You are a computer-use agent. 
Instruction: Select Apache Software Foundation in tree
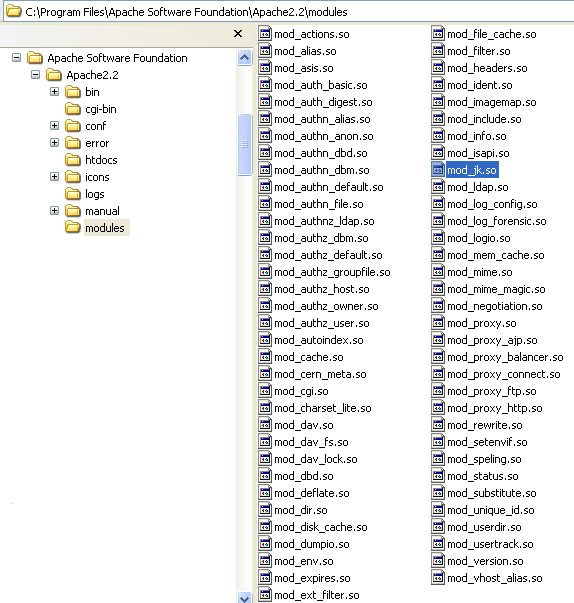point(117,58)
